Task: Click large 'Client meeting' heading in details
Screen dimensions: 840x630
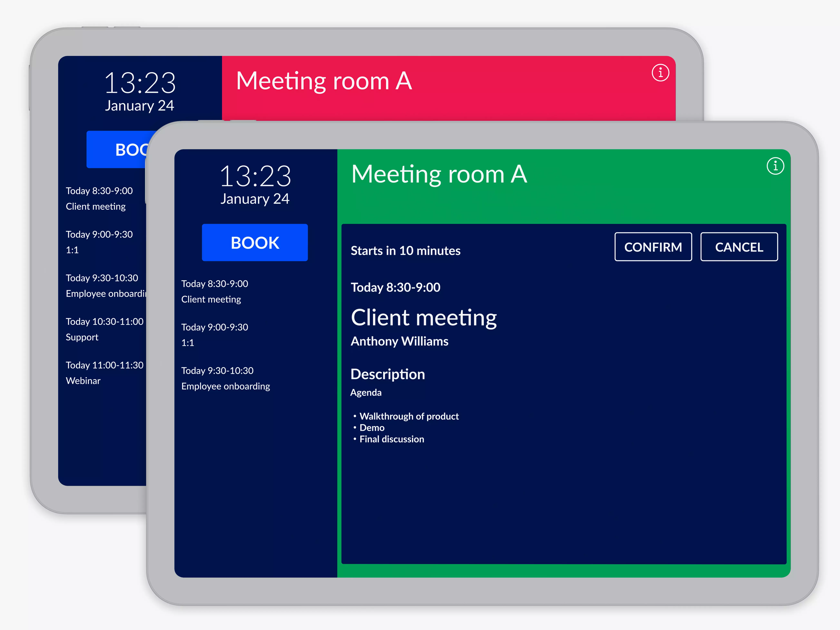Action: point(424,318)
